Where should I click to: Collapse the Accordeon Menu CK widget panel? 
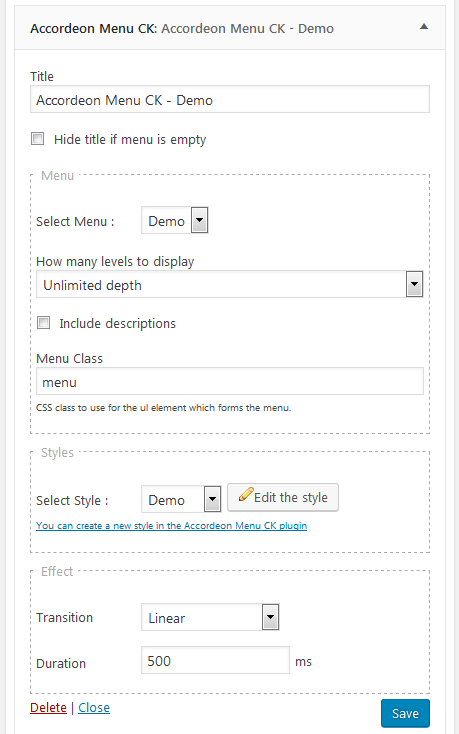[x=423, y=27]
